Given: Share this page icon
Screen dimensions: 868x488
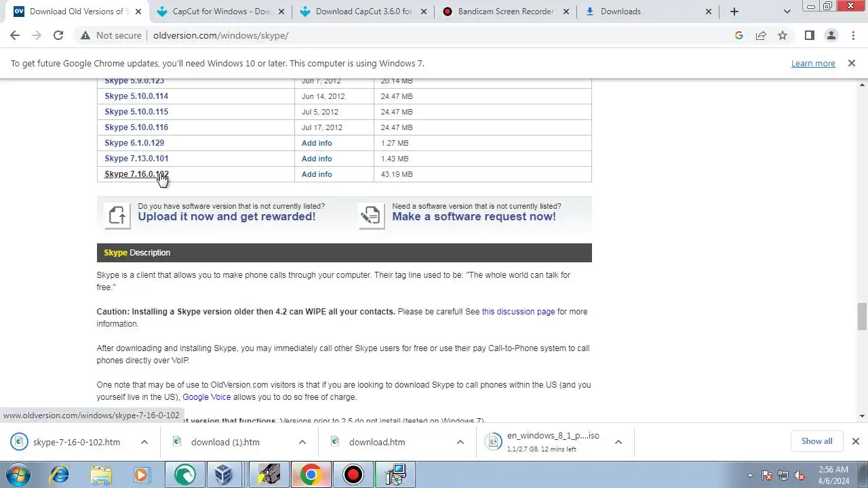Looking at the screenshot, I should pos(761,35).
